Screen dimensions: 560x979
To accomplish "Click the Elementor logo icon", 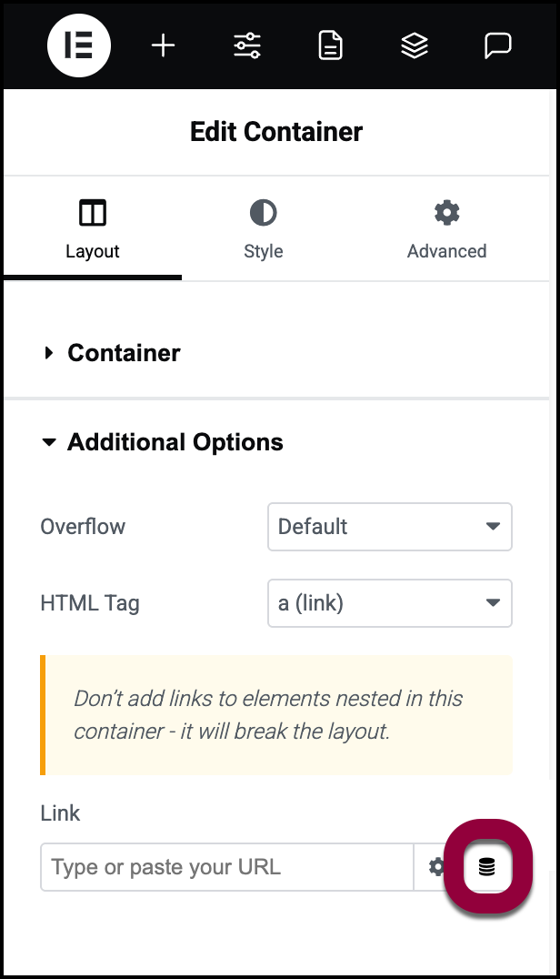I will (79, 45).
